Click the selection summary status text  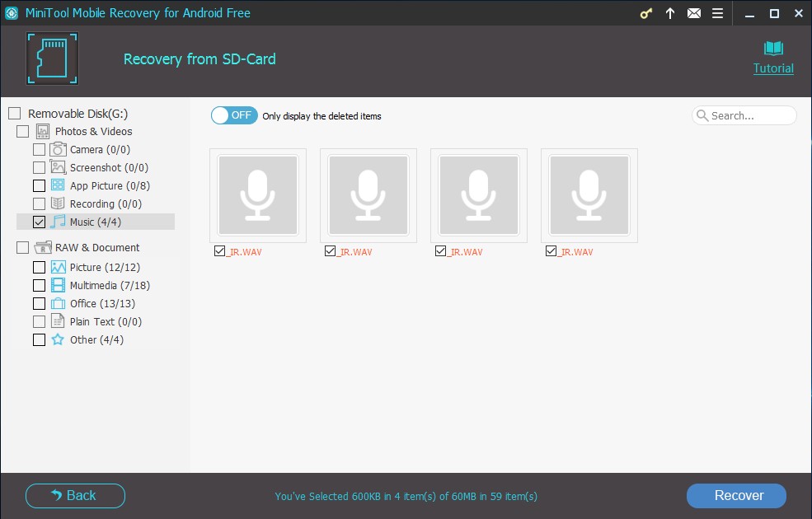pos(406,496)
